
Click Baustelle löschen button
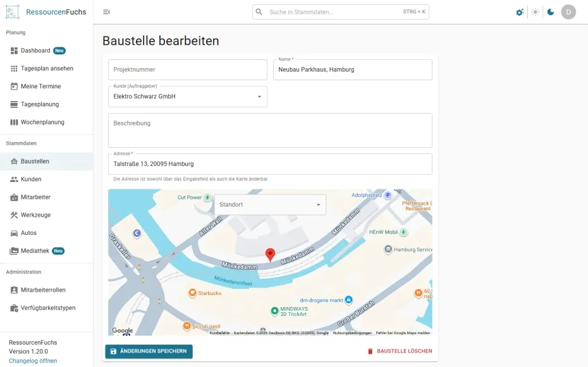click(x=400, y=351)
